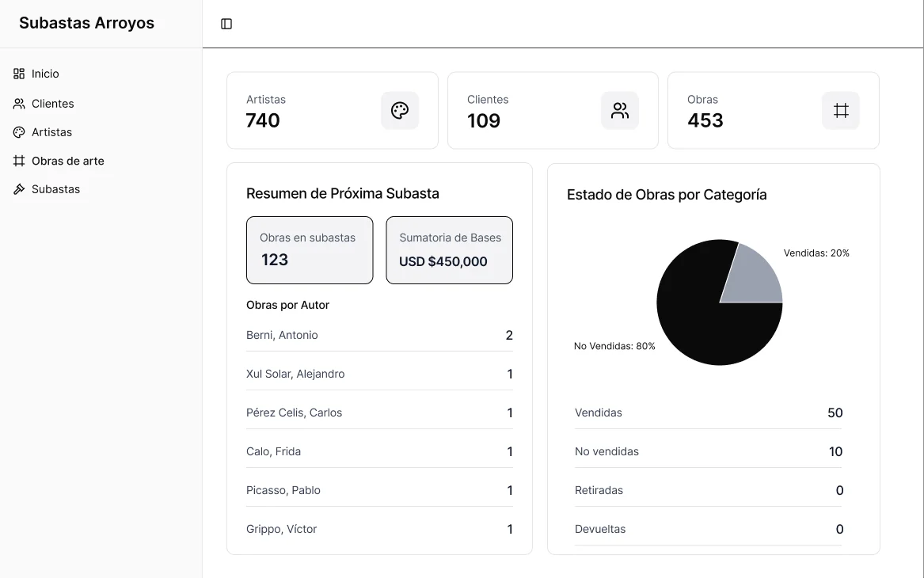The width and height of the screenshot is (924, 578).
Task: Click the 'Devueltas' row label
Action: pyautogui.click(x=600, y=529)
